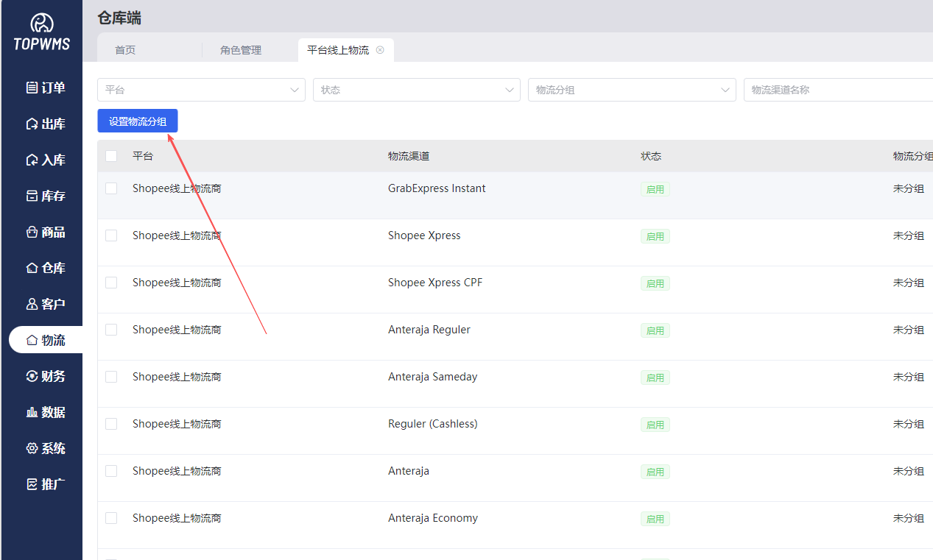Click the 出库 outbound sidebar icon
Screen dimensions: 933x560
tap(32, 124)
